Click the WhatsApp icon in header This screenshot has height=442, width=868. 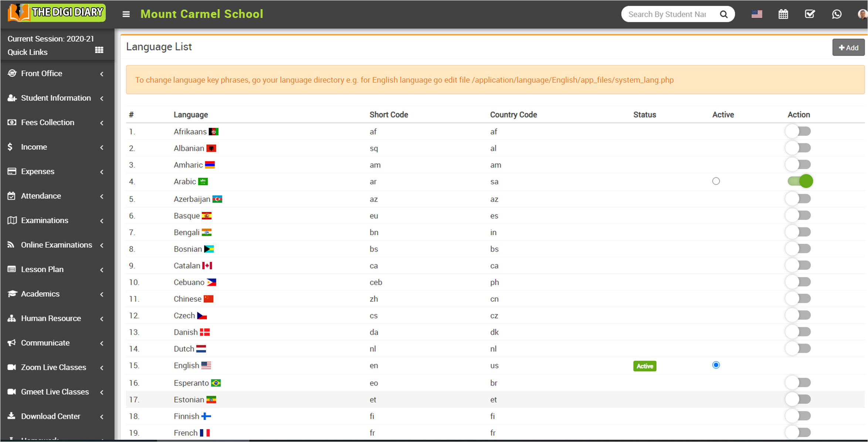tap(837, 14)
